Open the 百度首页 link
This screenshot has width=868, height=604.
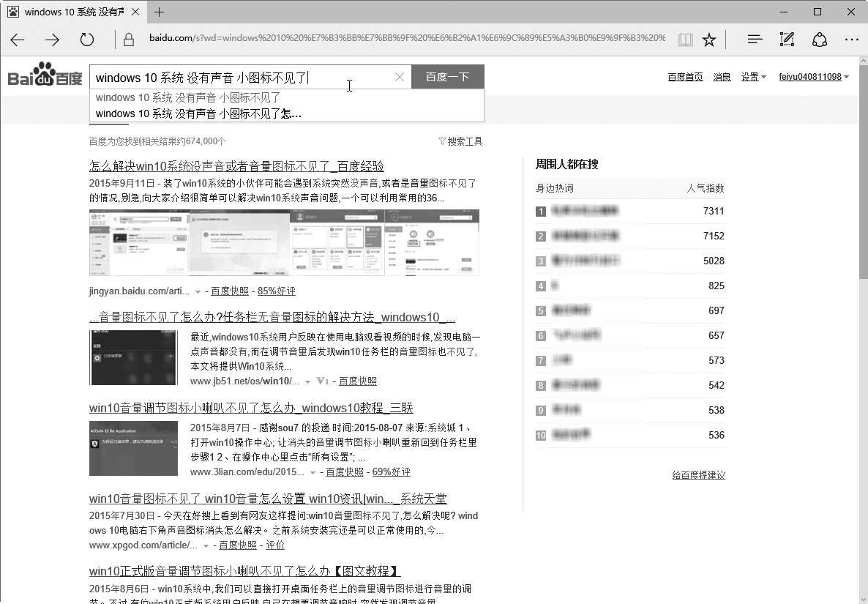(685, 77)
